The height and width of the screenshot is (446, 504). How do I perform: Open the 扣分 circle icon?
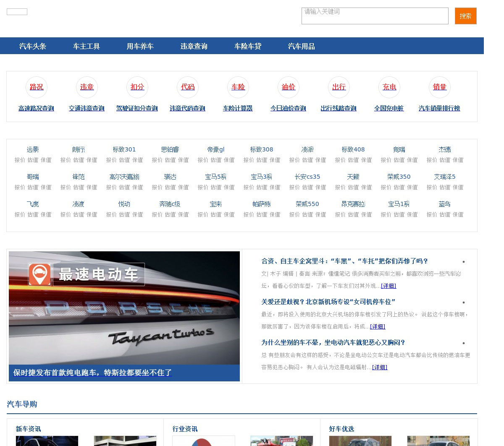click(137, 87)
